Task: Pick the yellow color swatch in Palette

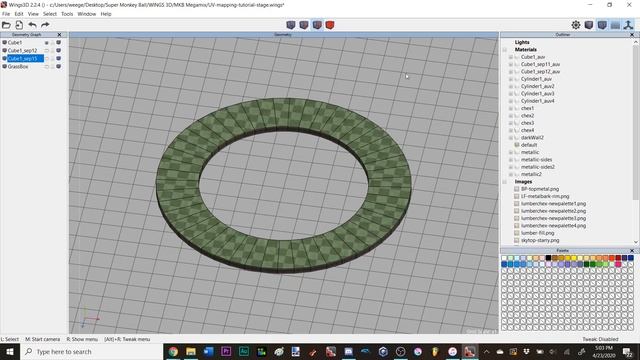Action: coord(574,258)
